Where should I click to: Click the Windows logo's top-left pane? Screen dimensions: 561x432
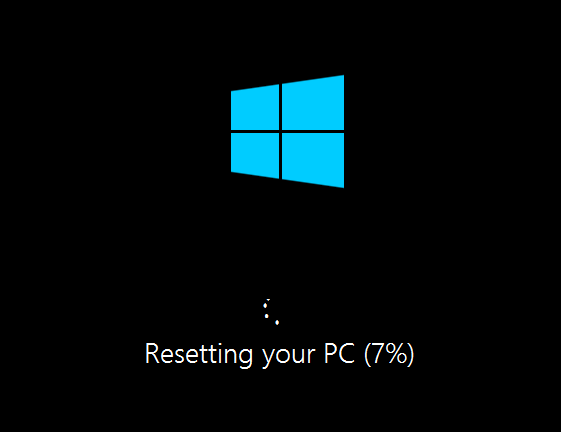pos(255,107)
